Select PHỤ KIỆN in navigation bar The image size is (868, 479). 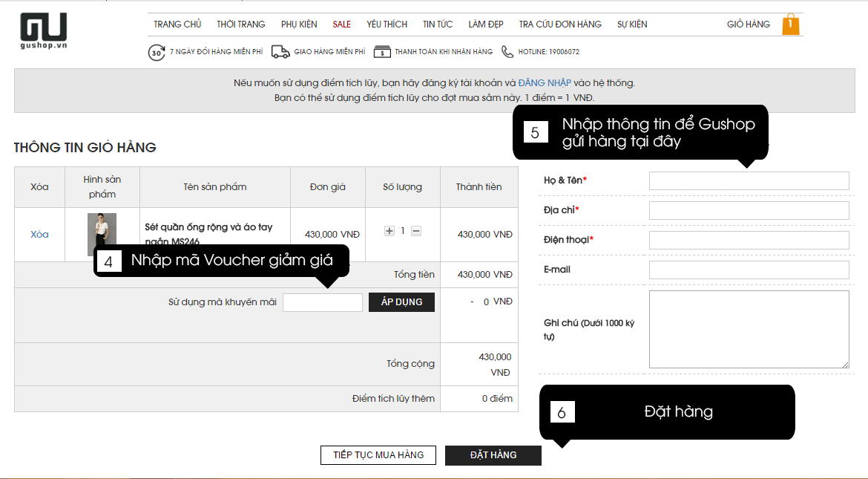point(299,25)
